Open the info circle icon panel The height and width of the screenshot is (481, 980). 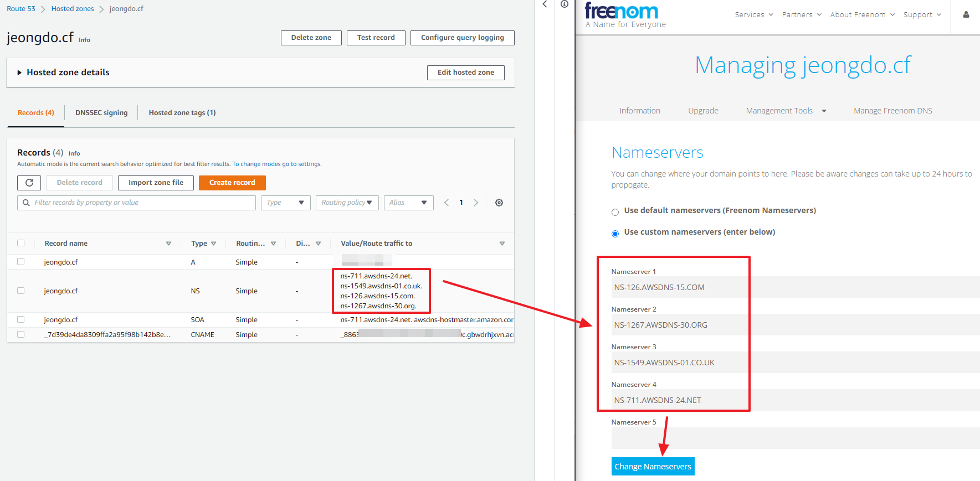[x=565, y=4]
